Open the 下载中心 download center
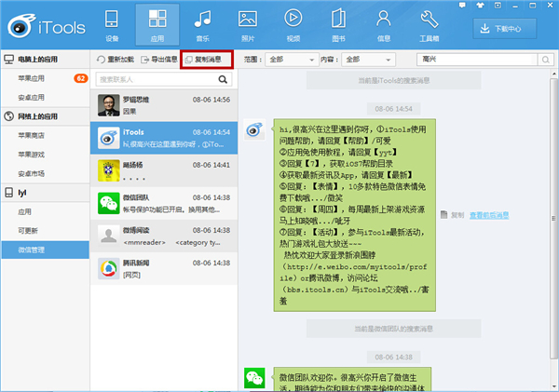This screenshot has height=392, width=559. [x=505, y=29]
